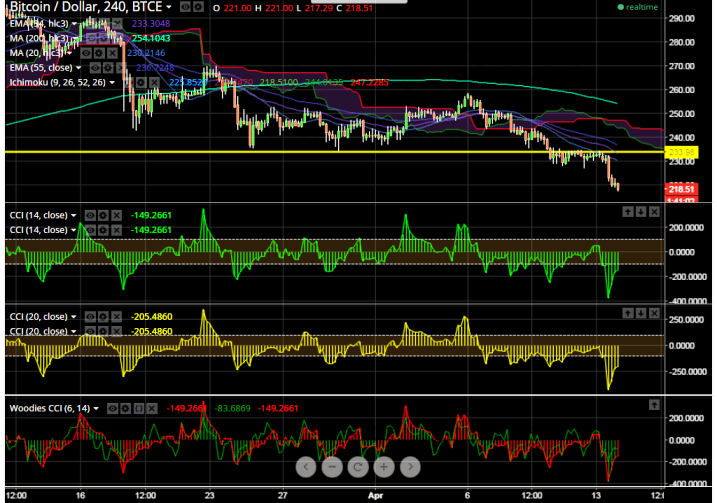This screenshot has height=503, width=717.
Task: Open the Ichimoku (9, 26, 52, 26) dropdown
Action: [113, 82]
